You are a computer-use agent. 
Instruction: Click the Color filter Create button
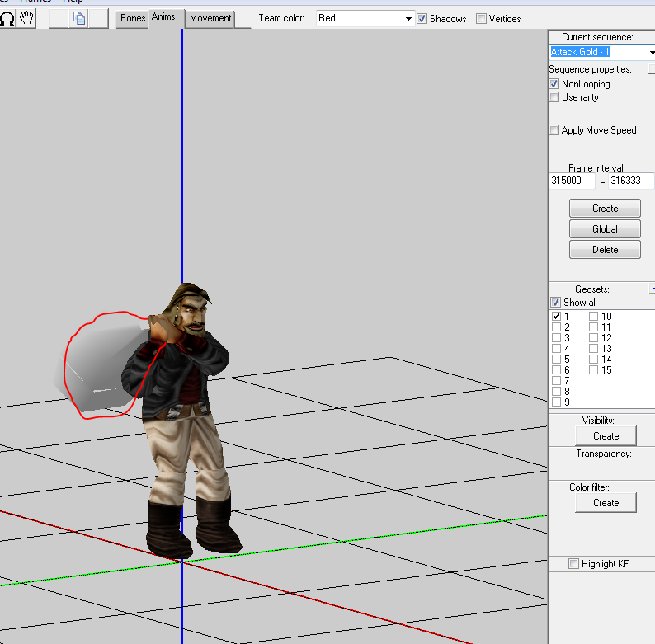[606, 503]
